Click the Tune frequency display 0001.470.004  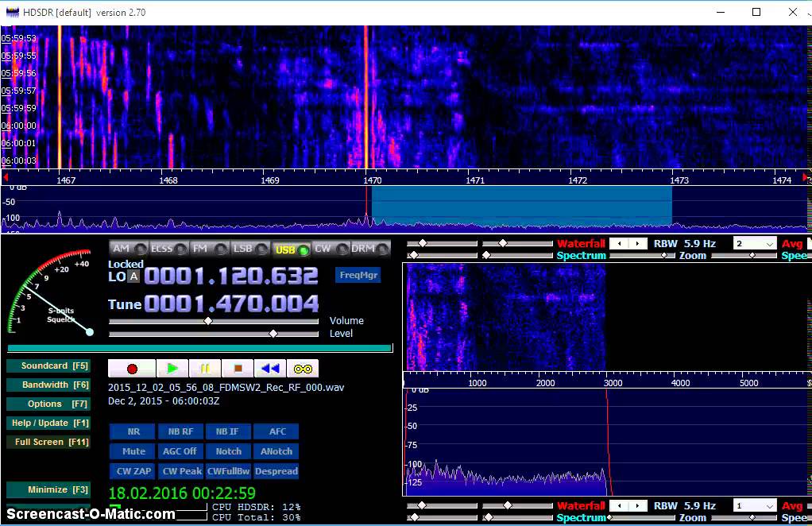(231, 304)
